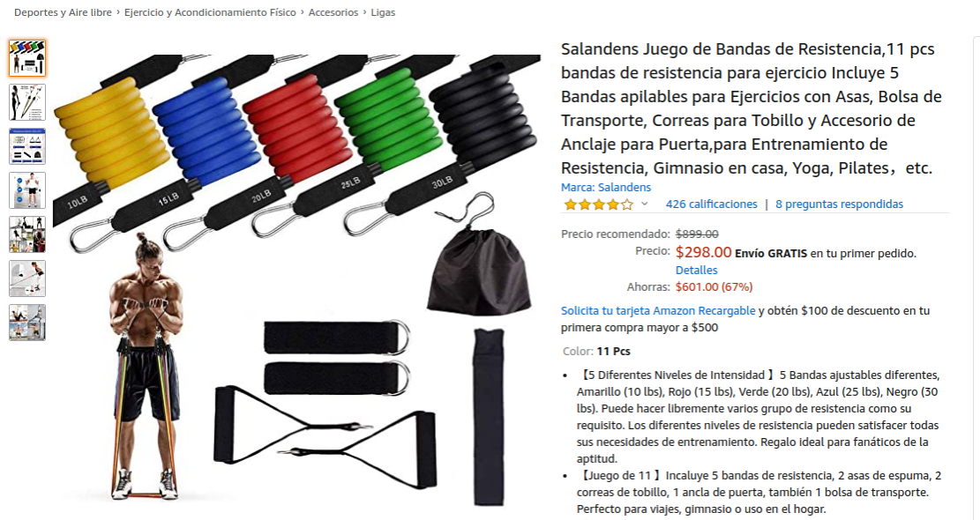Expand the star rating dropdown chevron
Image resolution: width=980 pixels, height=520 pixels.
(645, 204)
